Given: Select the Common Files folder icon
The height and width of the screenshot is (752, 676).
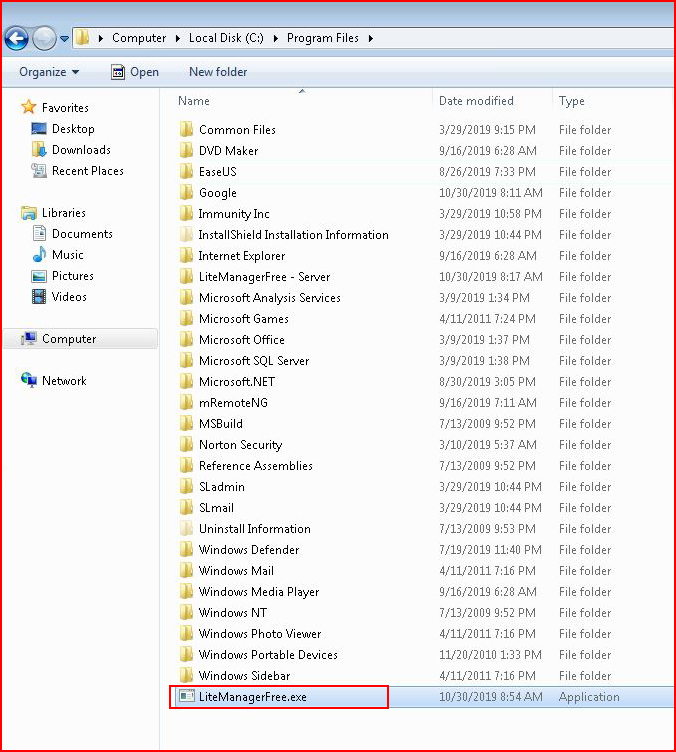Looking at the screenshot, I should point(186,129).
